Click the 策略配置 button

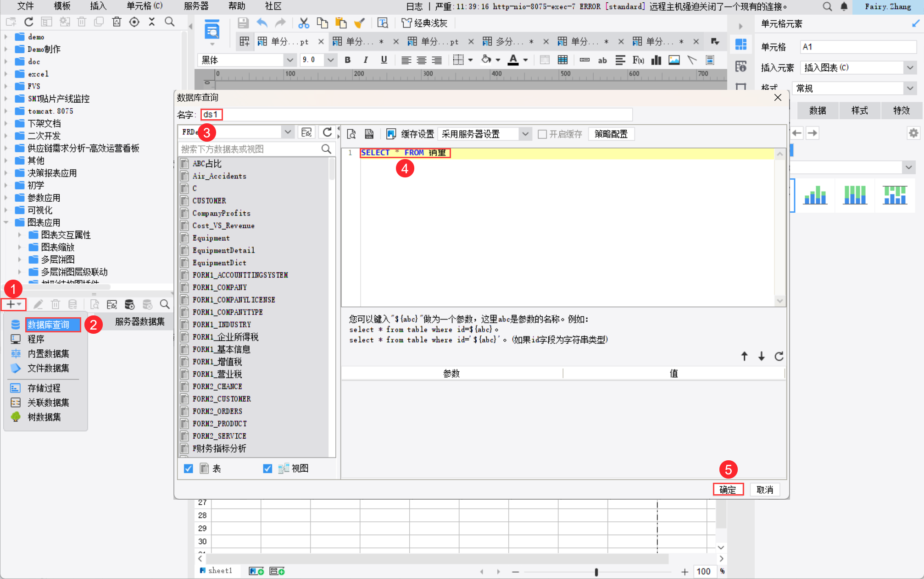coord(611,134)
